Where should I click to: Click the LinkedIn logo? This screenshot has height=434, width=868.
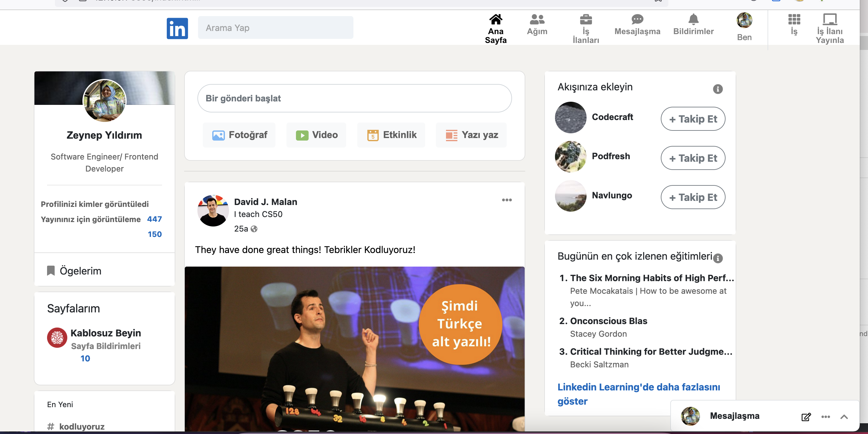pos(177,28)
